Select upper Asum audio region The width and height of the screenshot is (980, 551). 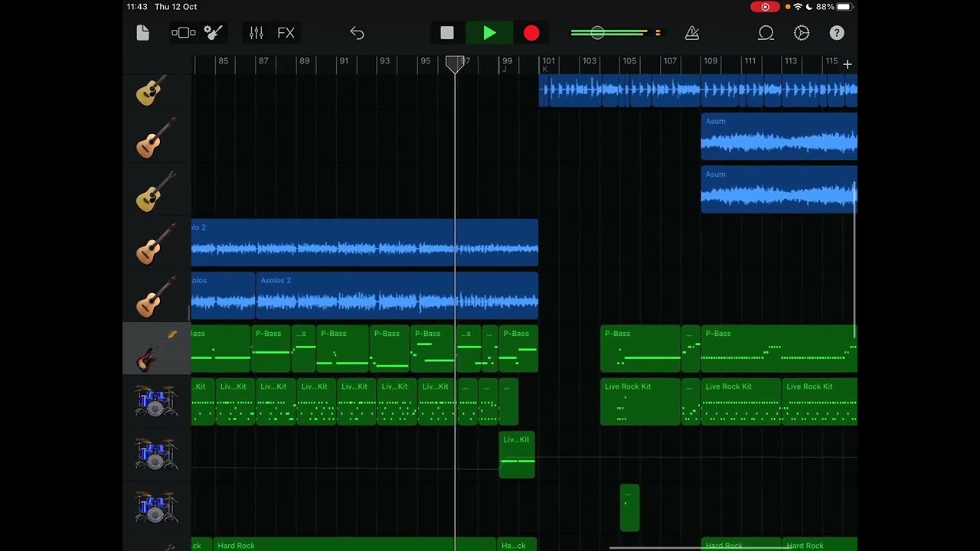779,136
